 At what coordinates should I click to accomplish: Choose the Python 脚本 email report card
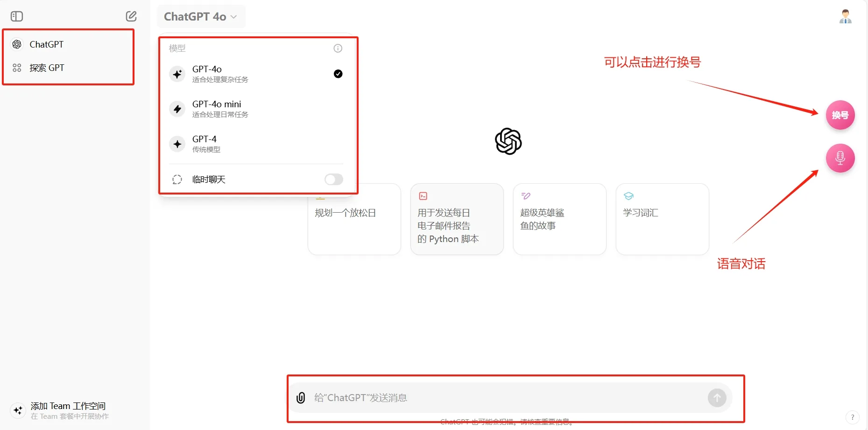click(x=457, y=219)
